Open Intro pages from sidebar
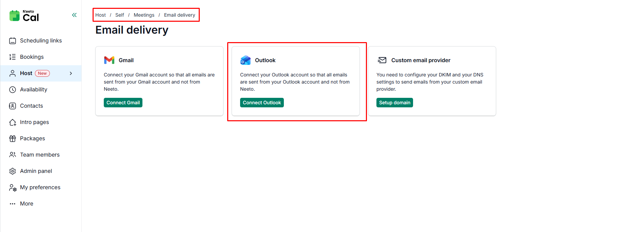The height and width of the screenshot is (232, 644). point(34,122)
